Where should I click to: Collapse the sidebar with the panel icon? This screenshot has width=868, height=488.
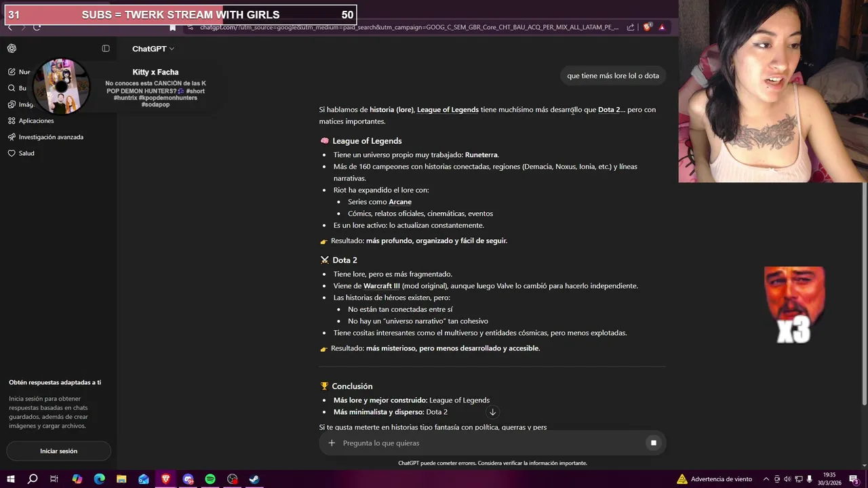pos(106,49)
